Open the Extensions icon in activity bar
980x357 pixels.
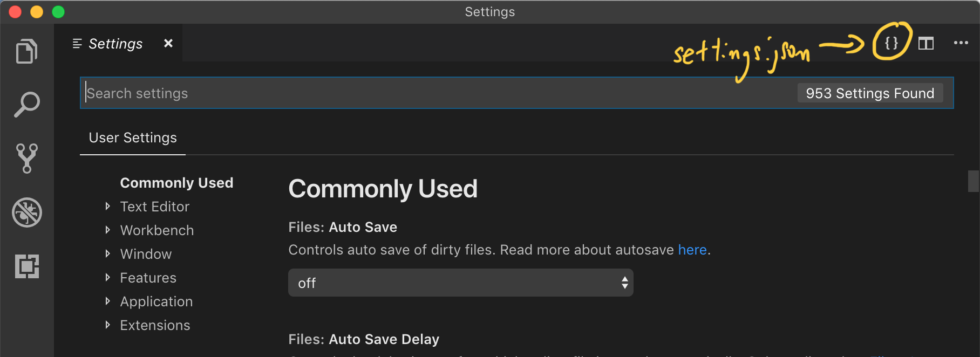27,265
